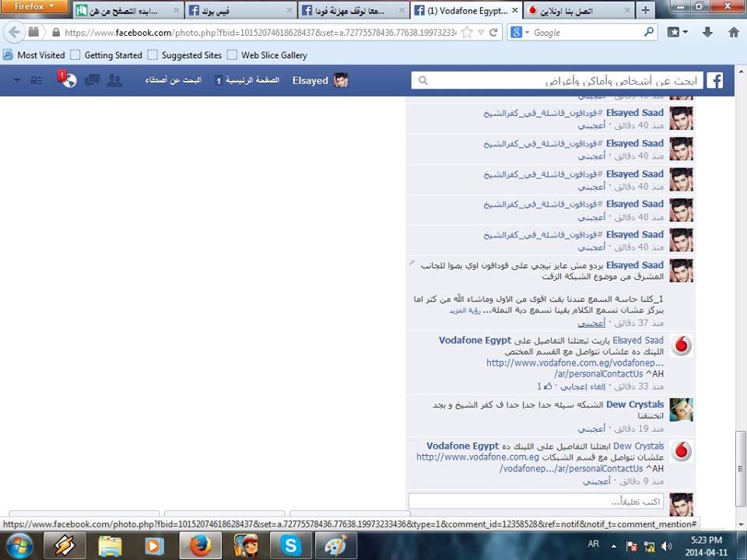Open the bookmarks menu icon

pyautogui.click(x=678, y=33)
